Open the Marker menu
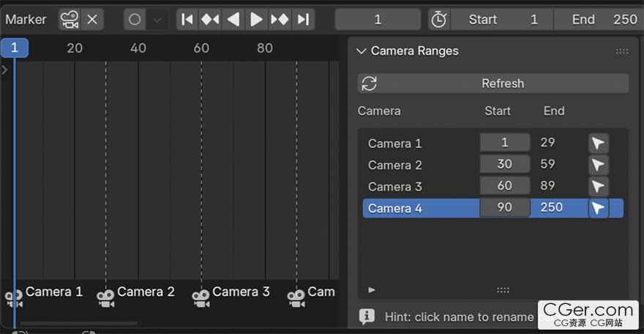Viewport: 644px width, 334px height. (26, 20)
